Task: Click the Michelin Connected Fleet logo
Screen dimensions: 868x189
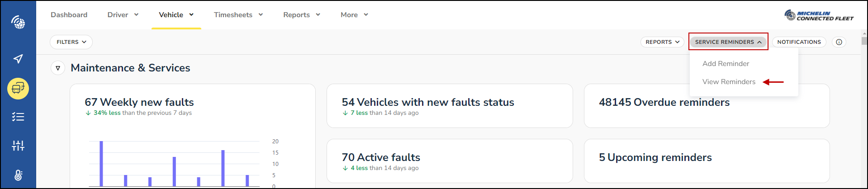Action: pyautogui.click(x=819, y=15)
